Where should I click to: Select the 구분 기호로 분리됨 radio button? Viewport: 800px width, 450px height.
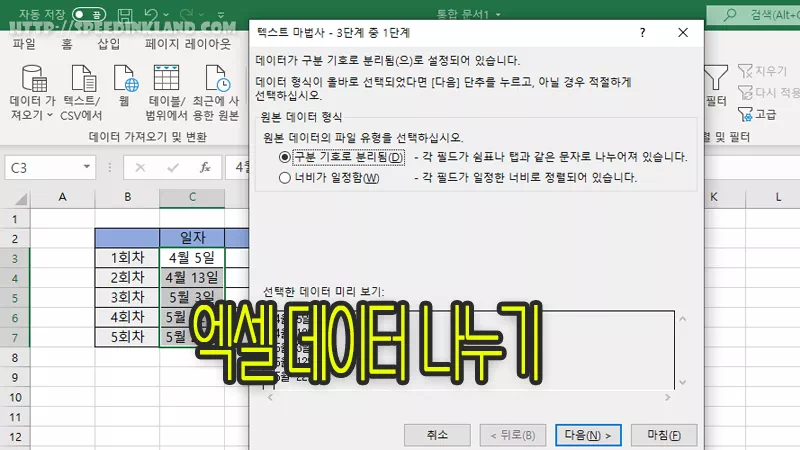(x=285, y=157)
